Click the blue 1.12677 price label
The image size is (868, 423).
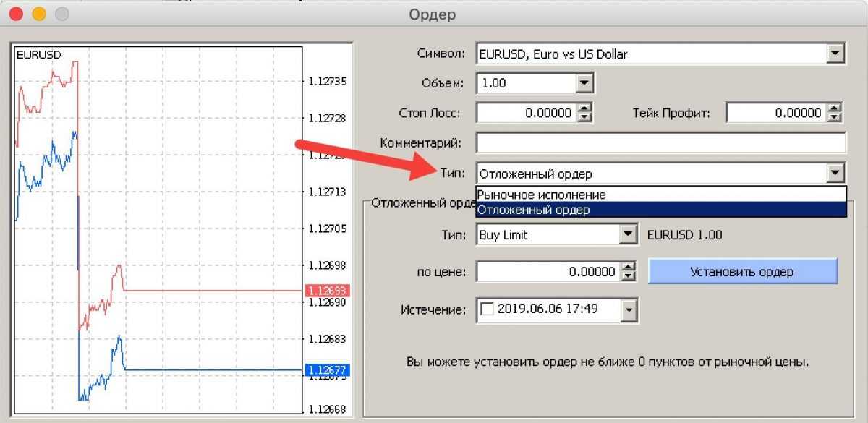tap(328, 370)
